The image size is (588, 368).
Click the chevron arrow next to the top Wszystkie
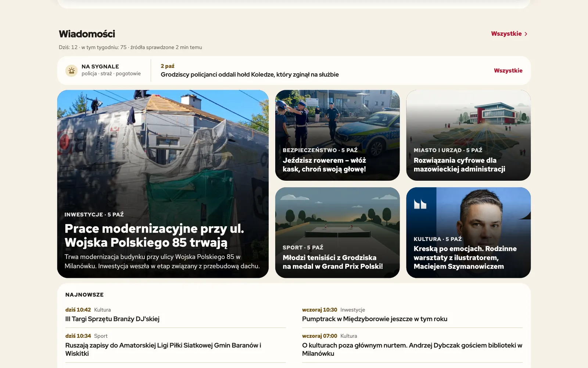pos(526,34)
